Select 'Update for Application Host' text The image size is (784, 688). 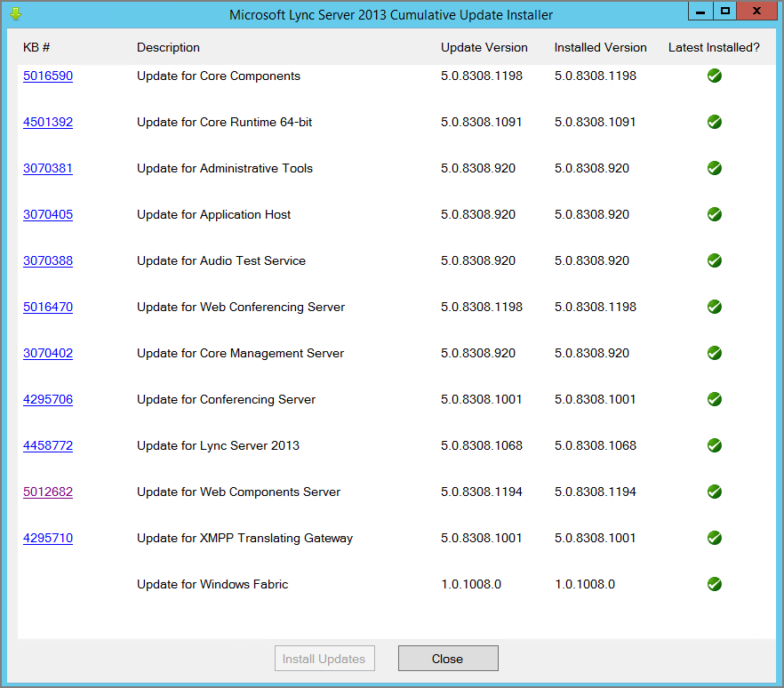tap(213, 215)
